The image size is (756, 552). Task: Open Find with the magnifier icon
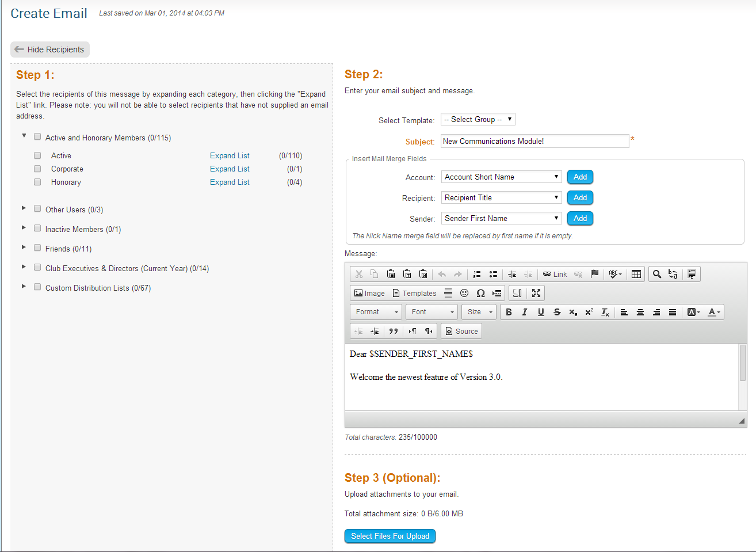coord(657,274)
